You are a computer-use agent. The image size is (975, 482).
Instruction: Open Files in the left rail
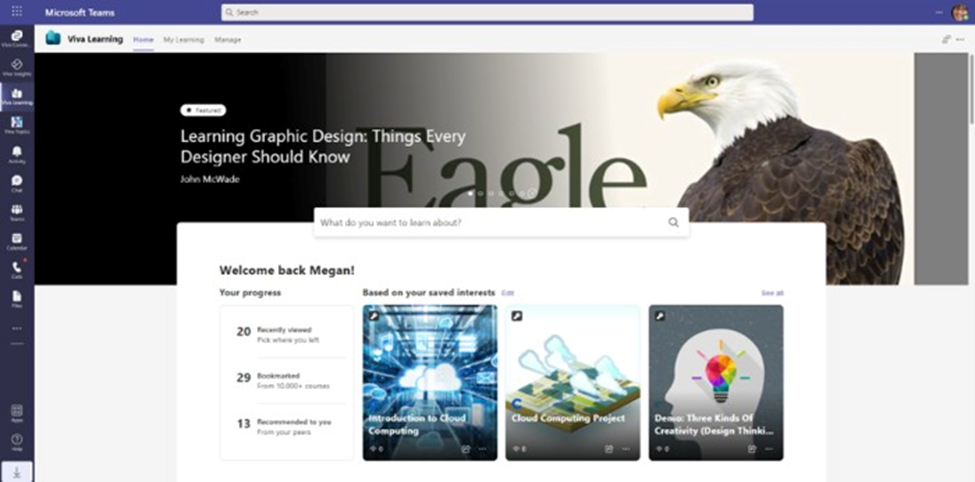coord(17,299)
